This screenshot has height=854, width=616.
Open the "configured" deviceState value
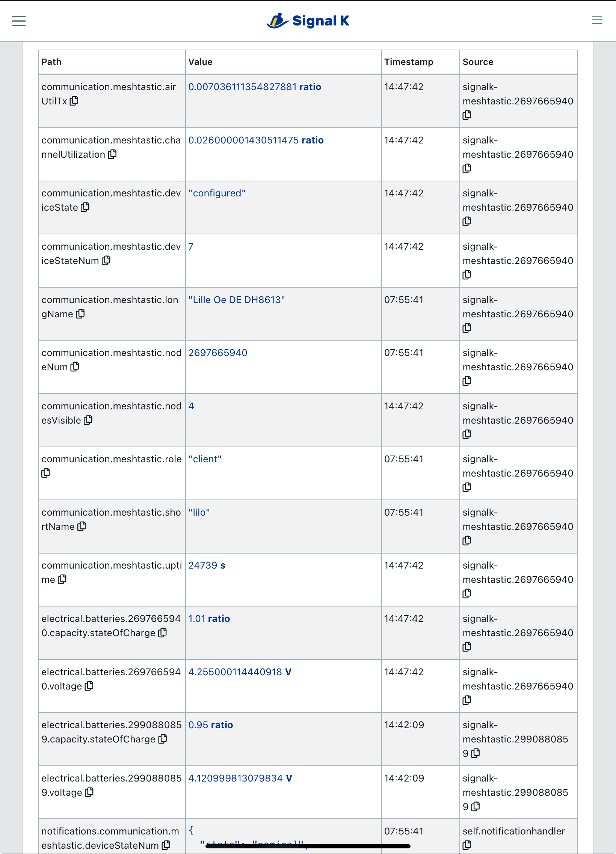click(217, 193)
